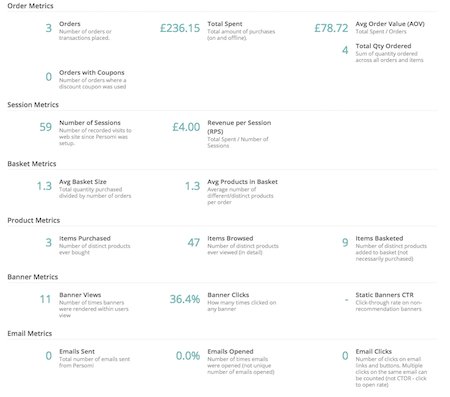Viewport: 450px width, 397px height.
Task: Select the Static Banners CTR label
Action: pos(384,295)
